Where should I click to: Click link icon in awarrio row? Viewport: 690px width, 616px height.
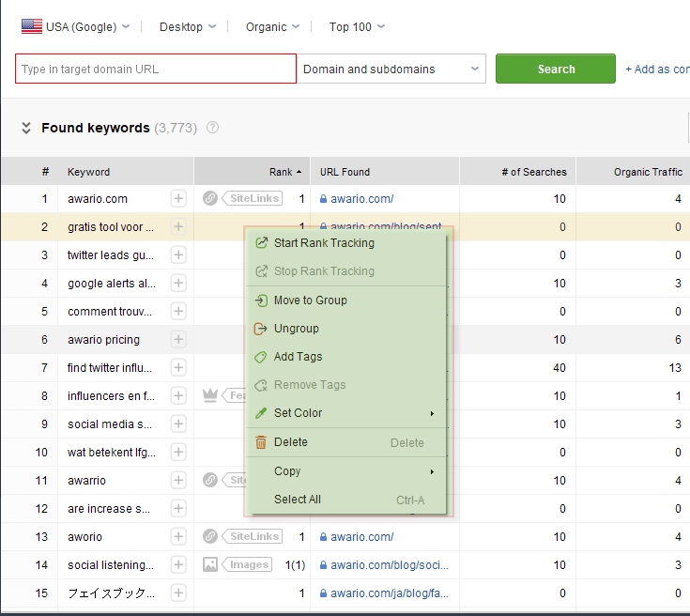(210, 481)
